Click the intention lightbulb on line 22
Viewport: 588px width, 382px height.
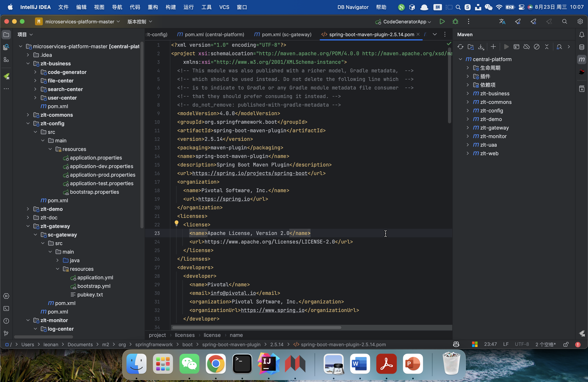[176, 223]
